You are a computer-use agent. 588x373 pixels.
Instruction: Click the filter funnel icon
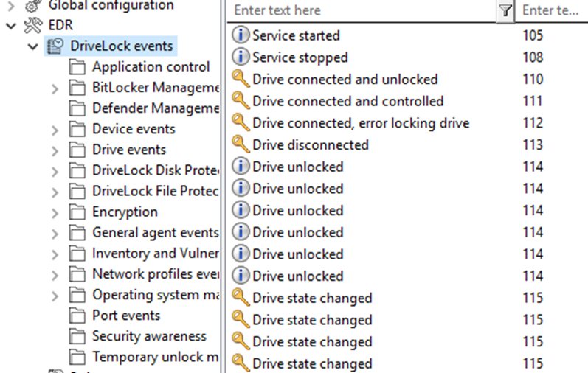pyautogui.click(x=505, y=10)
